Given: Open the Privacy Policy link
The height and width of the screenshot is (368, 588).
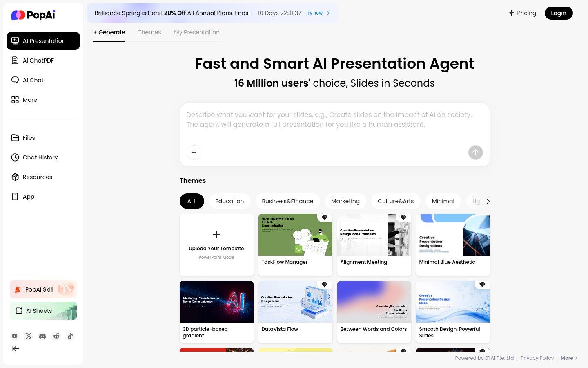Looking at the screenshot, I should 537,358.
